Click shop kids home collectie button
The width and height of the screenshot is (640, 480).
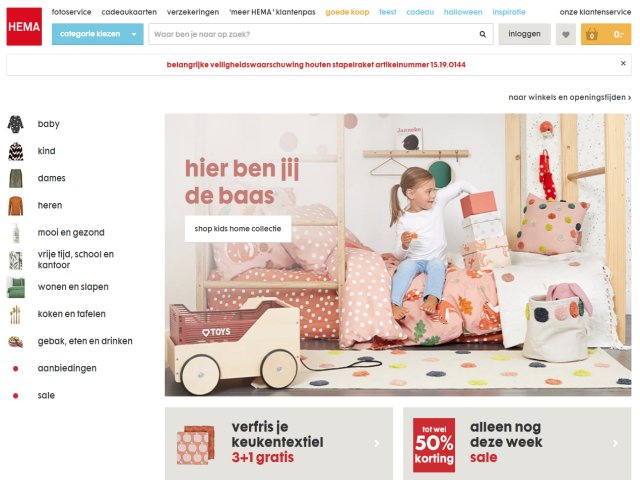click(238, 229)
